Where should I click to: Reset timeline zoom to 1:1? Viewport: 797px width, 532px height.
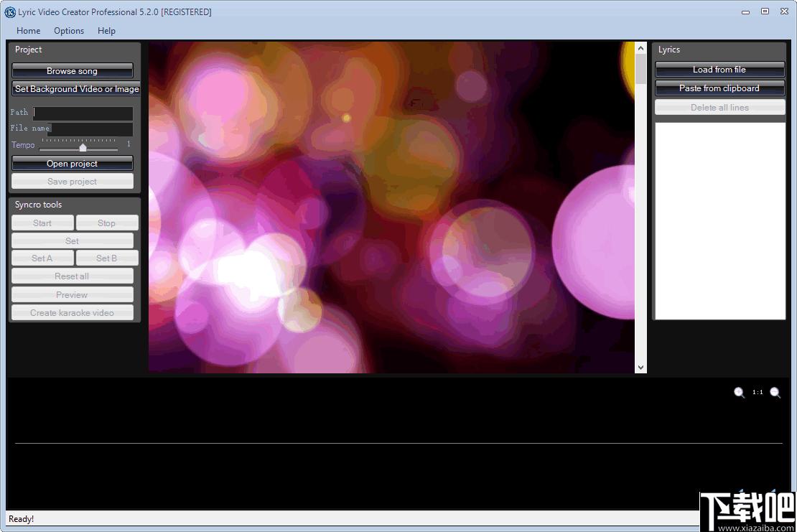point(758,392)
